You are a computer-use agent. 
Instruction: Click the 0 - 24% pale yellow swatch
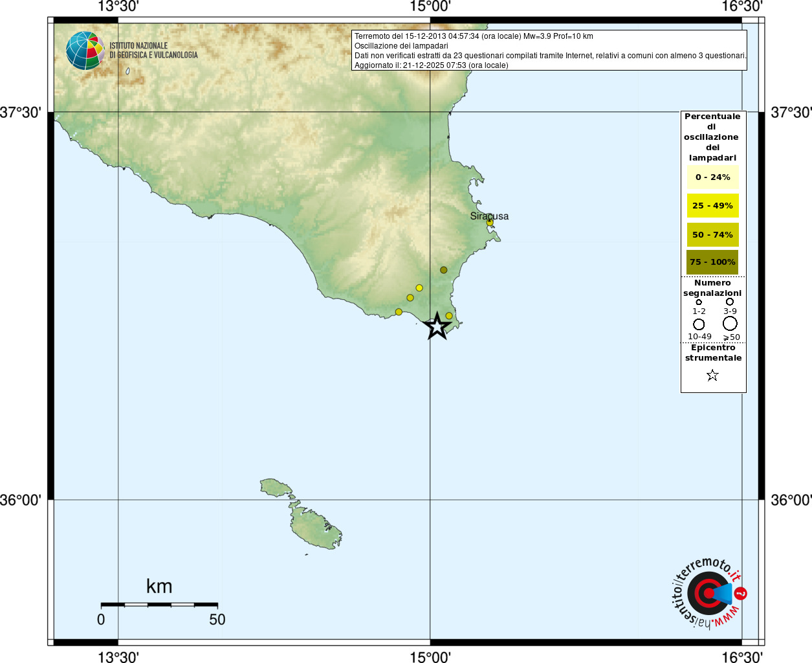pyautogui.click(x=712, y=177)
